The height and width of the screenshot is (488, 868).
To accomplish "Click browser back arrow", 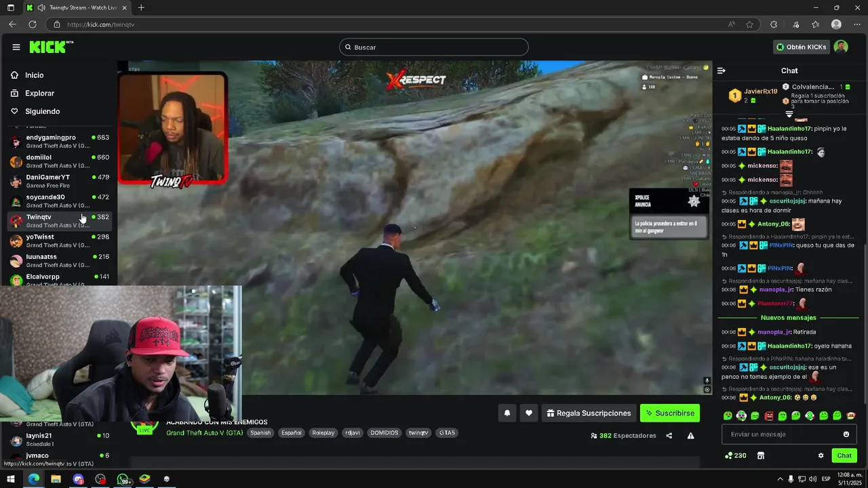I will pyautogui.click(x=12, y=24).
